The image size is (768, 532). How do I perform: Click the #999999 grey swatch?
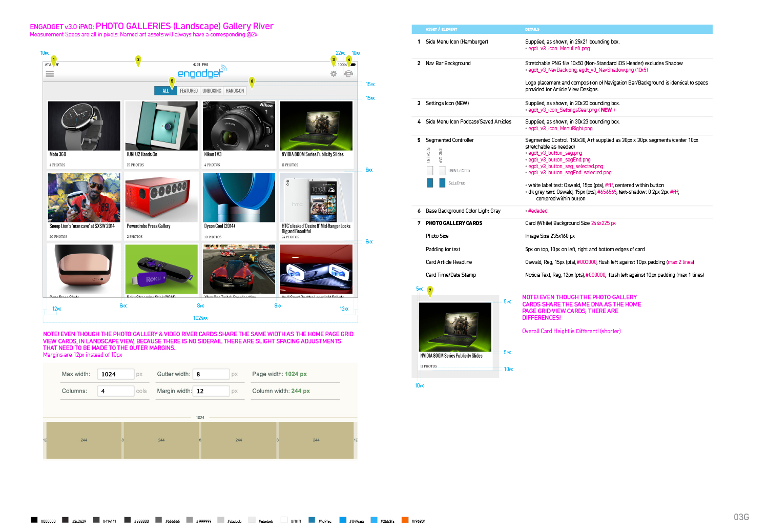pyautogui.click(x=190, y=520)
